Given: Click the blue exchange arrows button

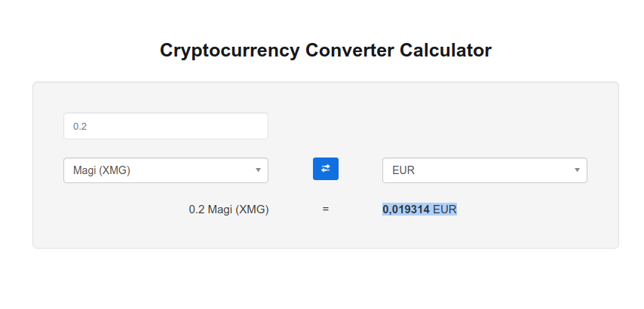Looking at the screenshot, I should (326, 169).
